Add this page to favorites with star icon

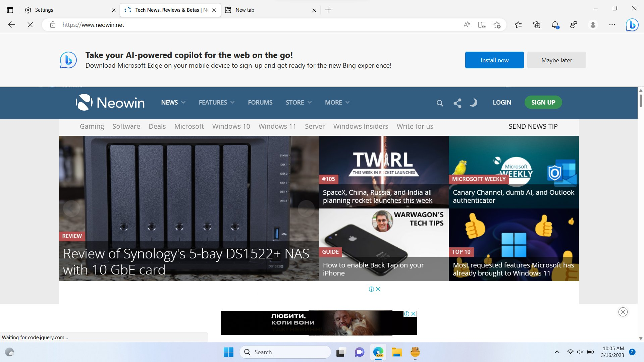pos(498,25)
